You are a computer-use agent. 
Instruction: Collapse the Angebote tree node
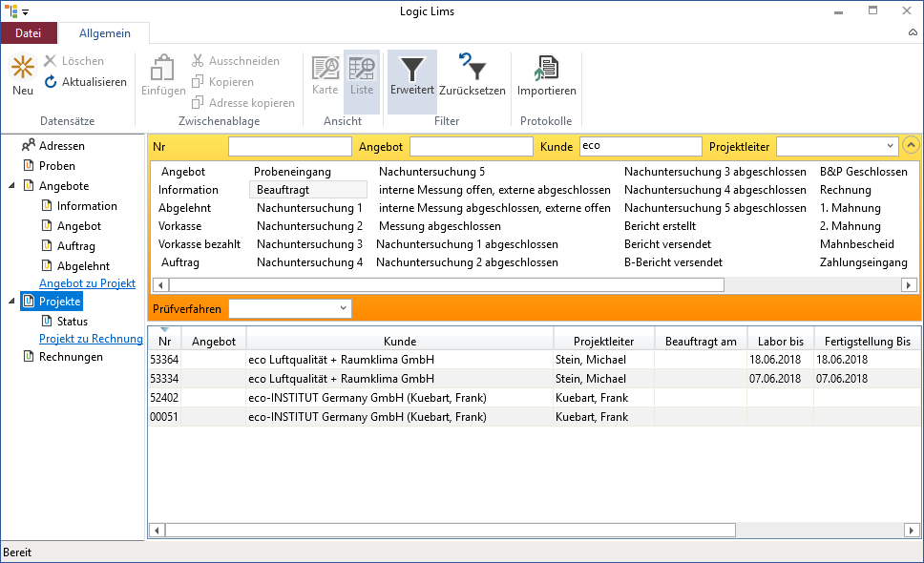point(12,186)
